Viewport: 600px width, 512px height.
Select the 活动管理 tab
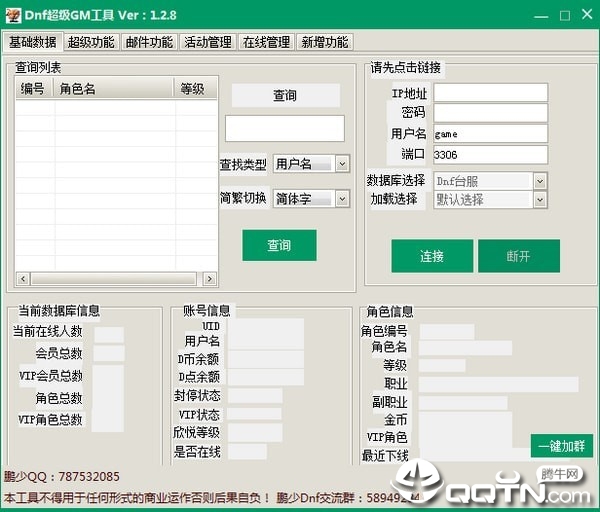208,42
